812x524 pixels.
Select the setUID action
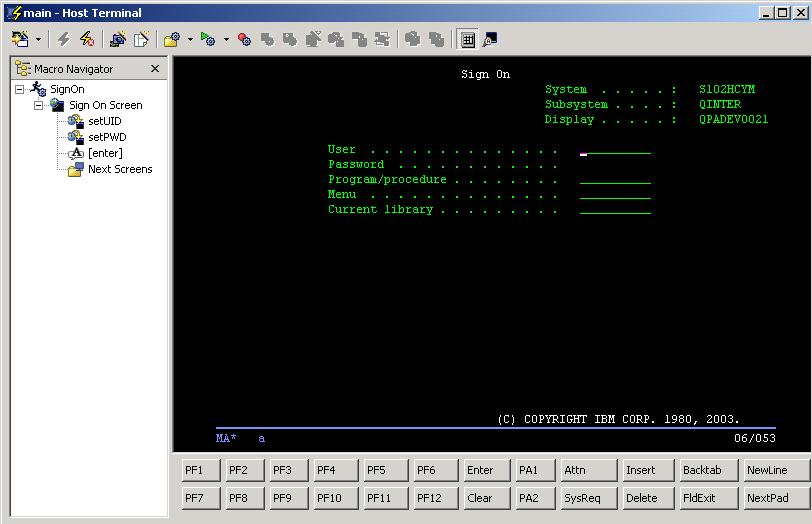point(105,121)
